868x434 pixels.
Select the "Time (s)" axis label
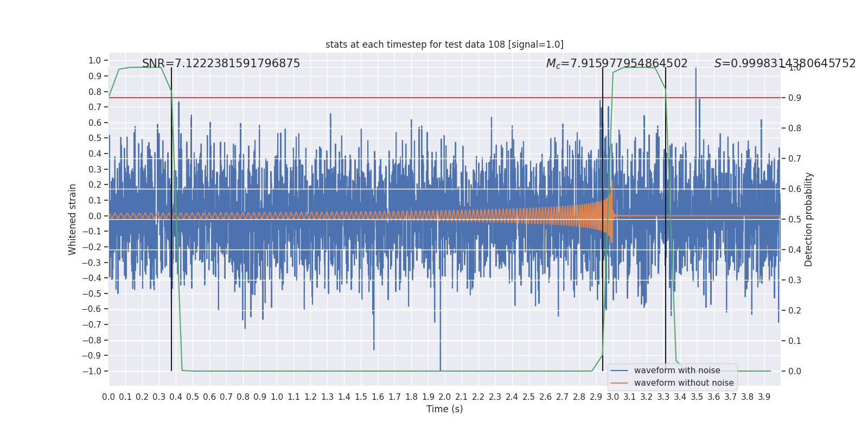coord(445,409)
